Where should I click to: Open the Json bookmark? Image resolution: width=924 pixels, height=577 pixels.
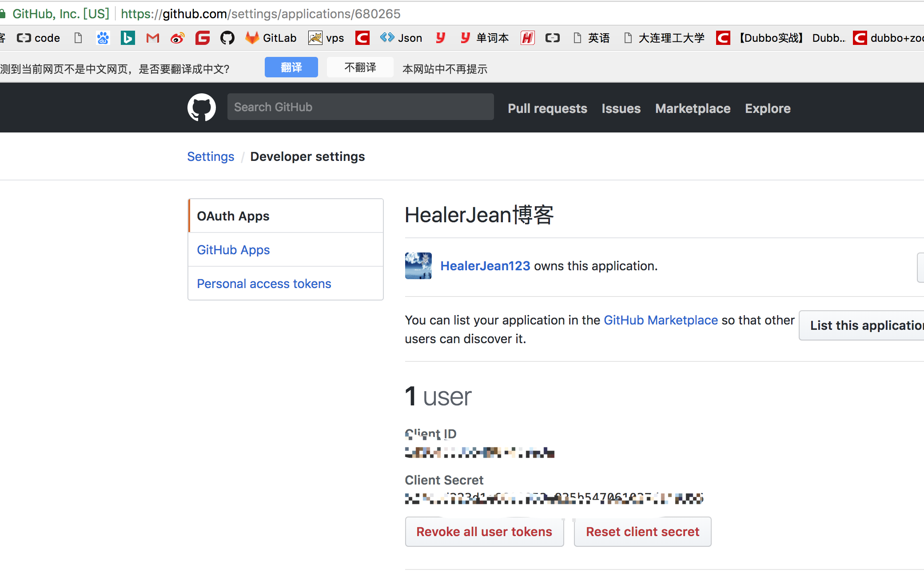point(401,38)
